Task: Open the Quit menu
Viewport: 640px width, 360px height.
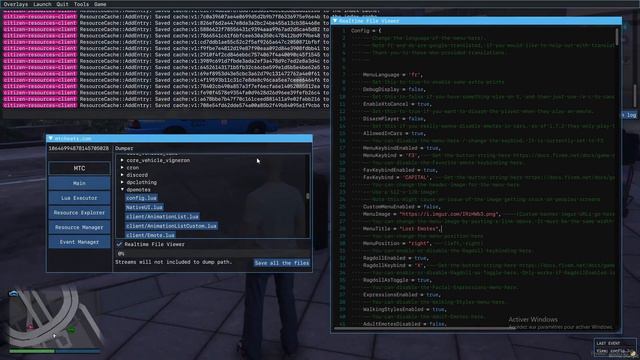Action: (x=62, y=4)
